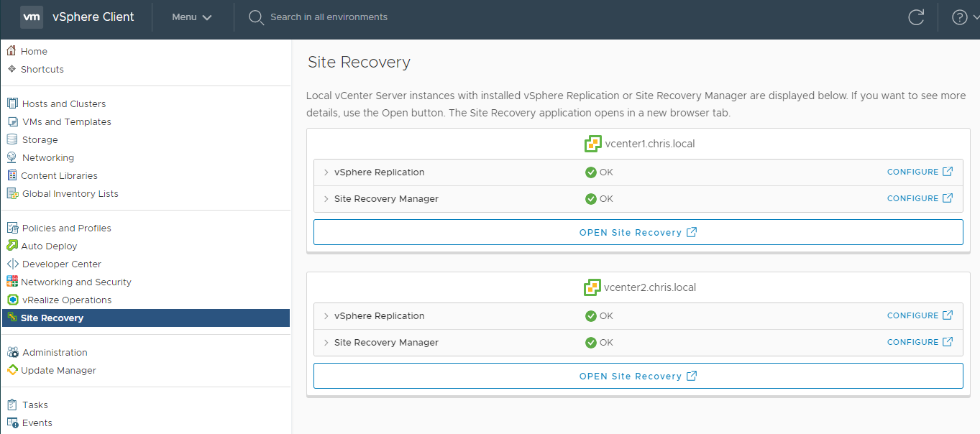Click the Events icon in the sidebar

coord(12,423)
